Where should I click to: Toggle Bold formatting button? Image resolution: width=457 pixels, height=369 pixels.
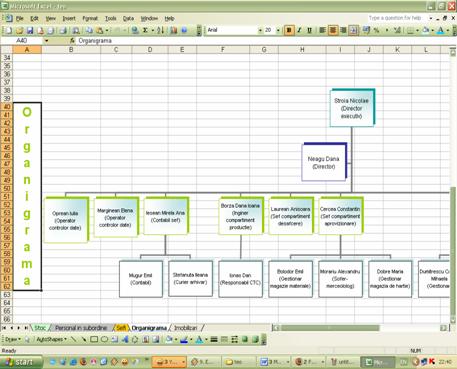coord(289,30)
